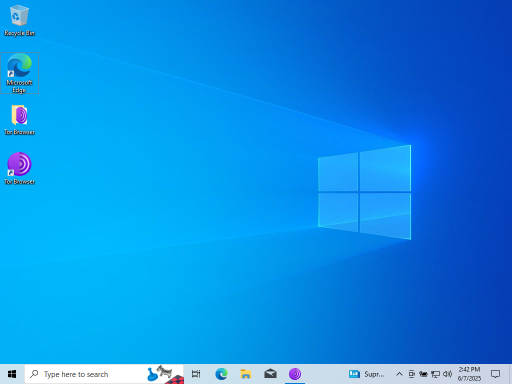Open the Mail app from the taskbar
The height and width of the screenshot is (384, 512).
point(270,374)
